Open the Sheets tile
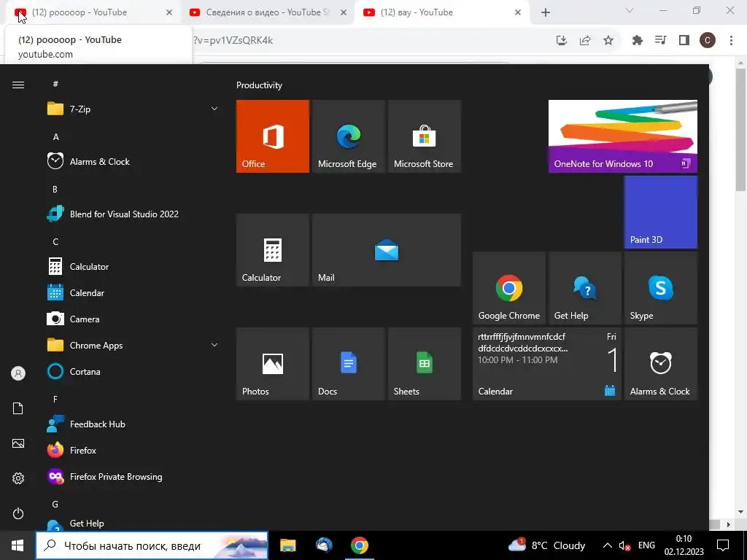 (425, 364)
